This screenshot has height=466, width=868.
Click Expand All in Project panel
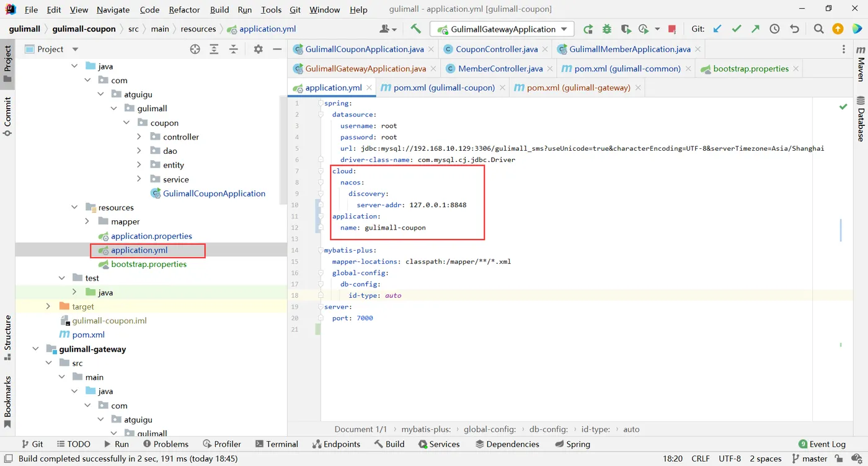coord(214,49)
